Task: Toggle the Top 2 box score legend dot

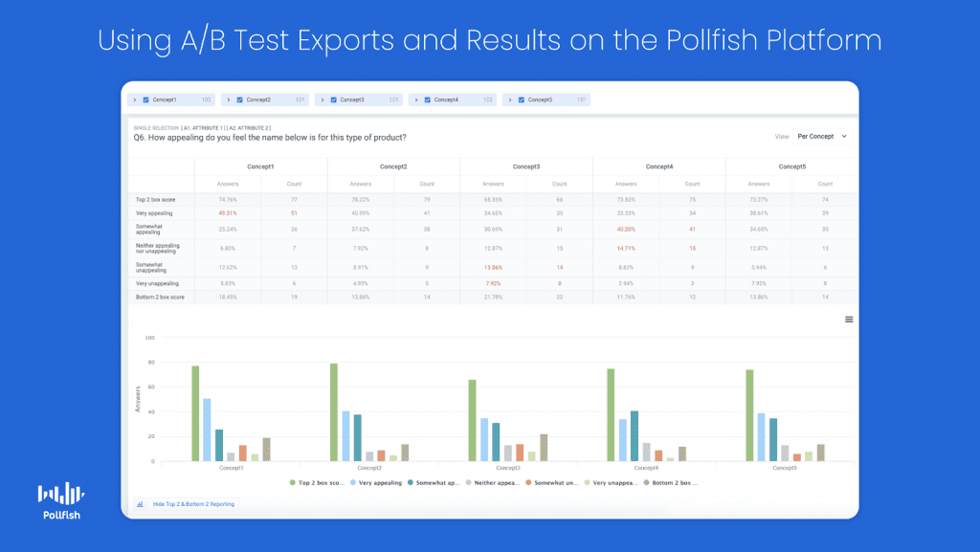Action: tap(292, 483)
